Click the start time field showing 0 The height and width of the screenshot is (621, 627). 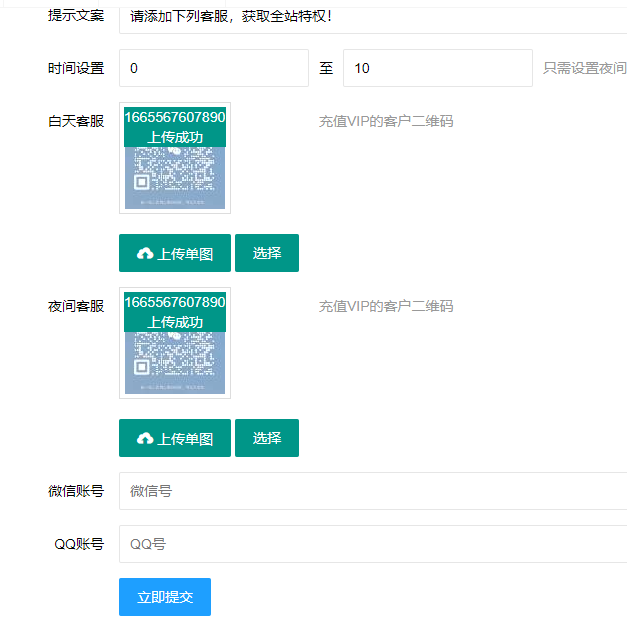[x=214, y=68]
